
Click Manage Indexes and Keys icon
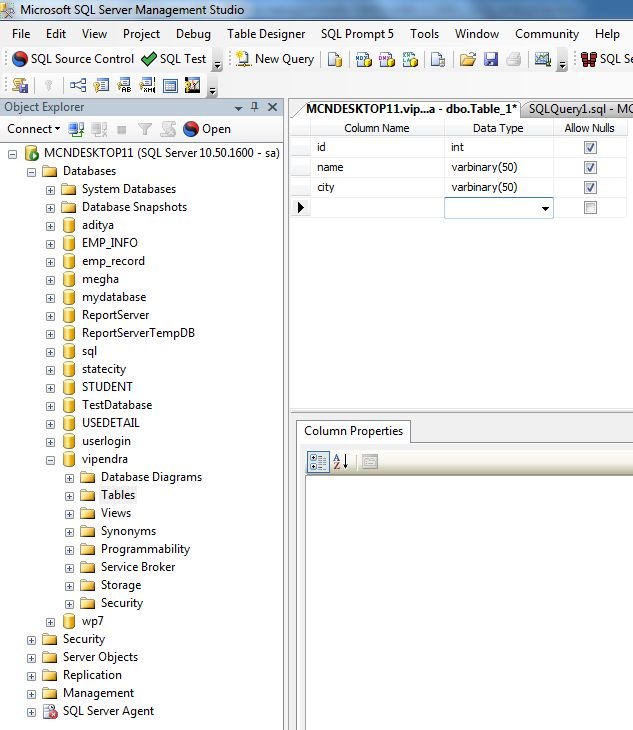click(101, 86)
